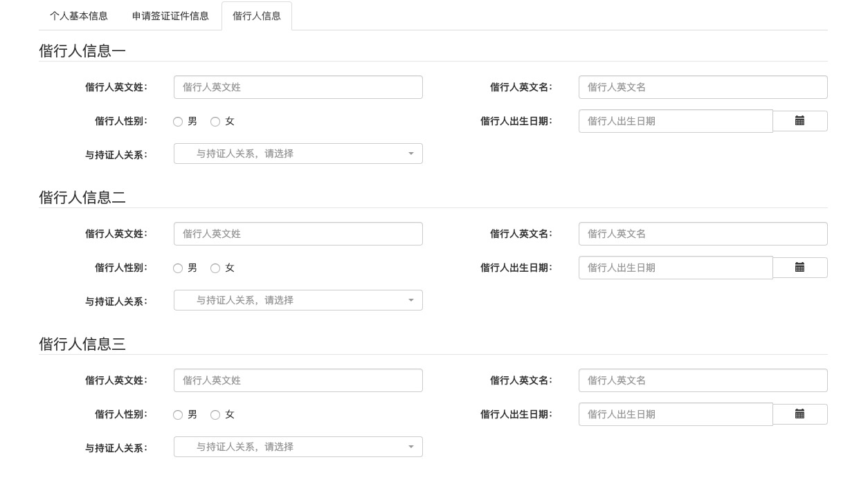Switch to 个人基本信息 tab

(79, 16)
